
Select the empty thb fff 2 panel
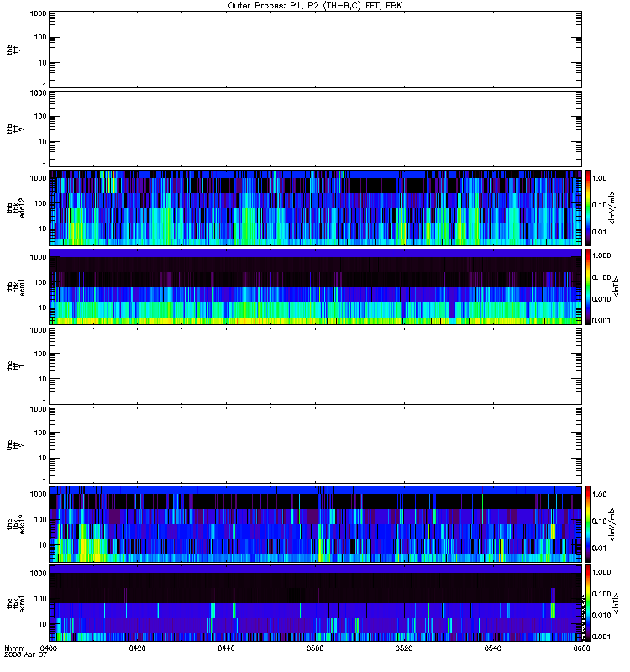315,129
